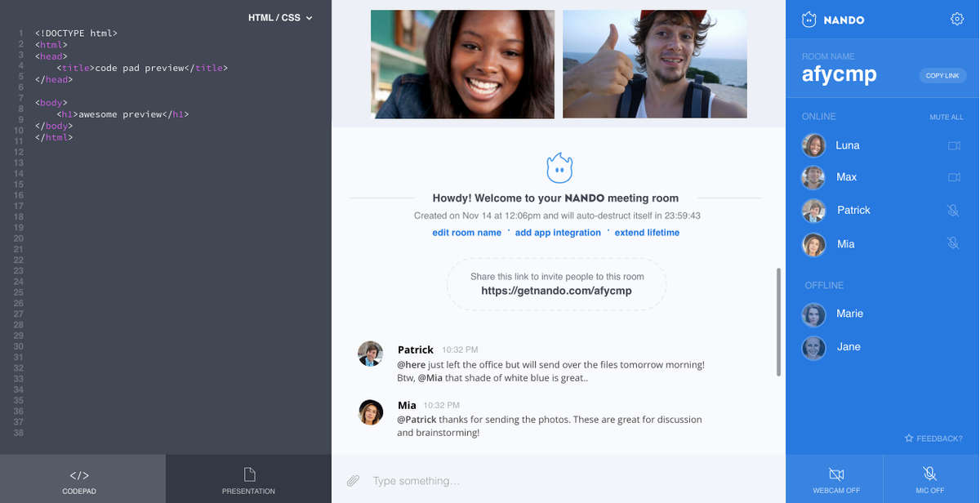Click the Copy Link button
Screen dimensions: 980x503
[942, 75]
